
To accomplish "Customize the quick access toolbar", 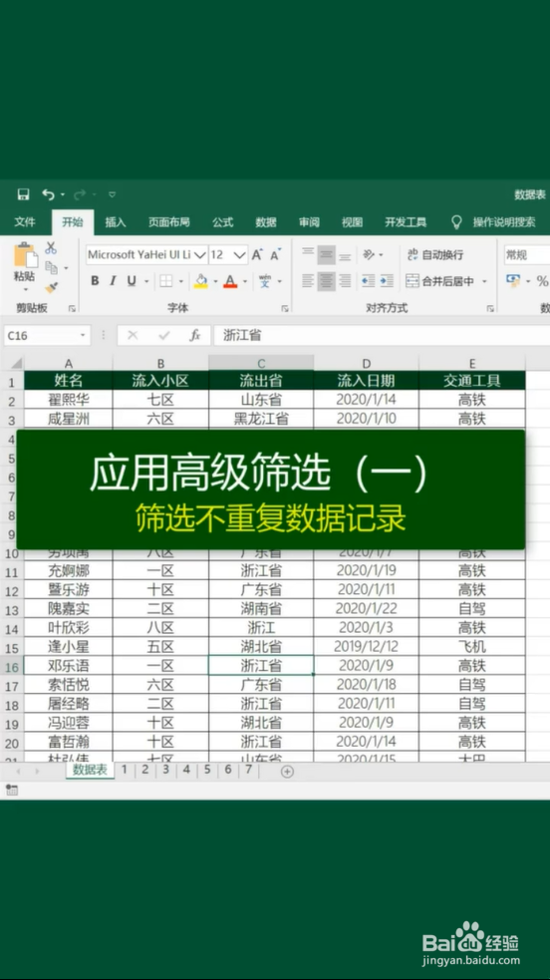I will pyautogui.click(x=112, y=195).
